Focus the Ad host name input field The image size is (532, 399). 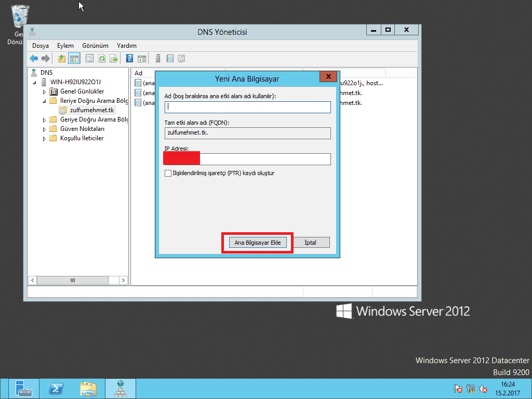(x=248, y=107)
